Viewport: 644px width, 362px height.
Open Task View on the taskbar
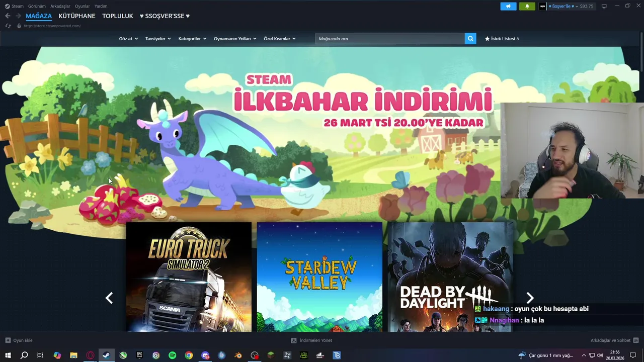point(40,355)
